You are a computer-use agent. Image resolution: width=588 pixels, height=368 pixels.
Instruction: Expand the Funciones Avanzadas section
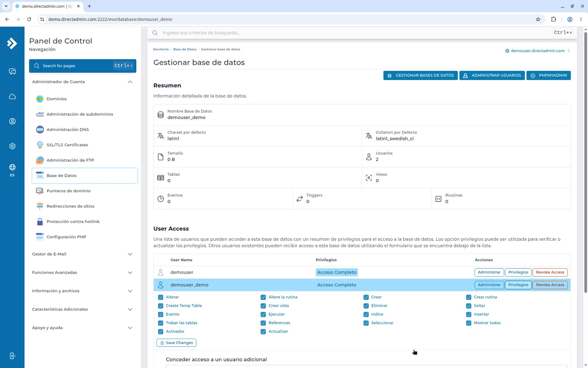coord(83,272)
